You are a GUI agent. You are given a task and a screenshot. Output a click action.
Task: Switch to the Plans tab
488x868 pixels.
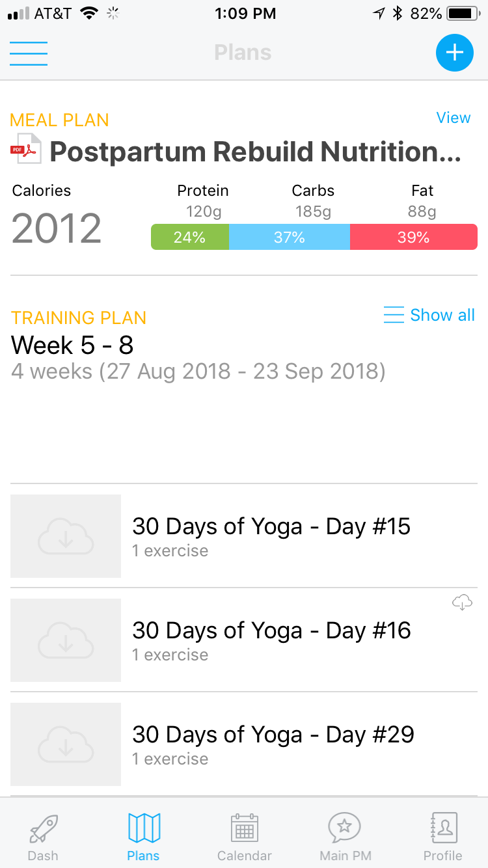coord(144,837)
